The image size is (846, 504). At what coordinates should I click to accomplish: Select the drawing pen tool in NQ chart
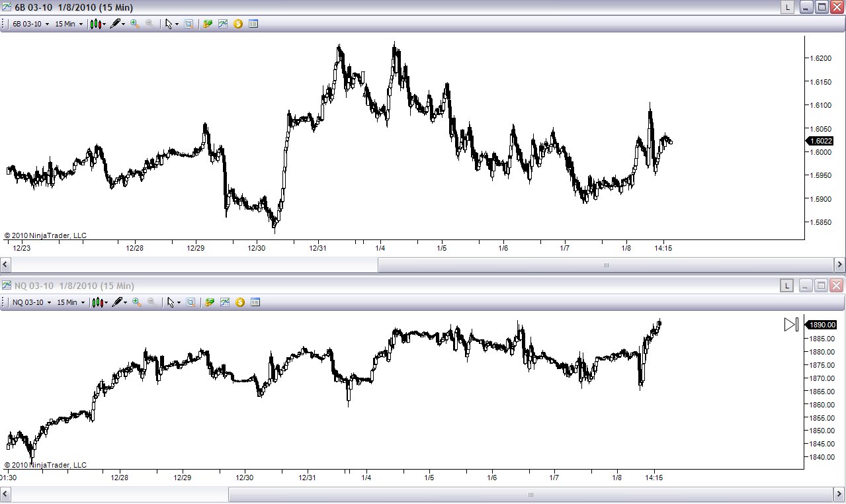click(x=118, y=302)
